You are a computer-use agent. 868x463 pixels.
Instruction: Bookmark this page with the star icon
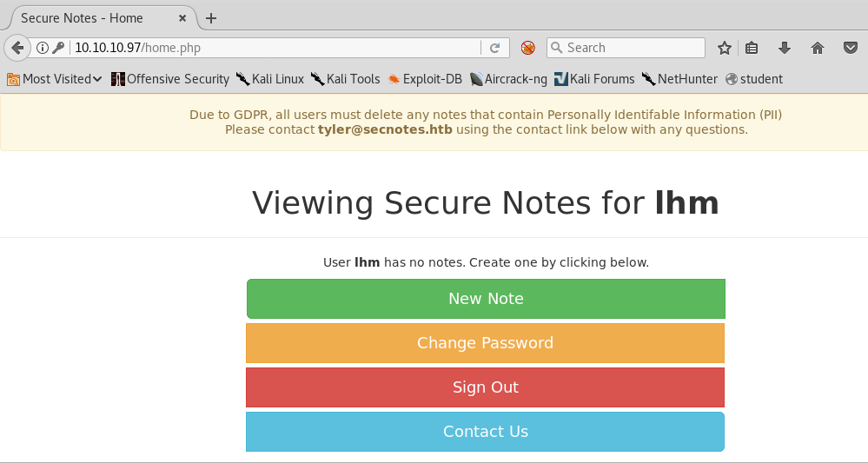pos(724,48)
